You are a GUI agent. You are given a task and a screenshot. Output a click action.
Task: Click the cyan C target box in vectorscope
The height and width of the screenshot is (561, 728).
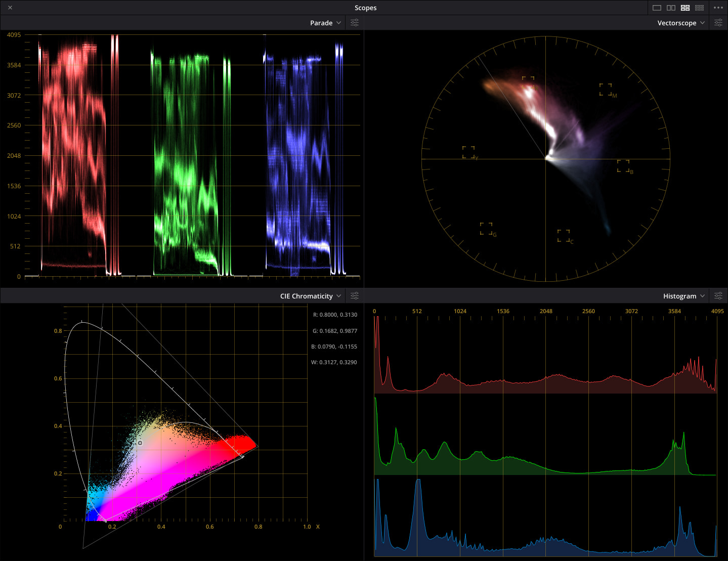[564, 236]
